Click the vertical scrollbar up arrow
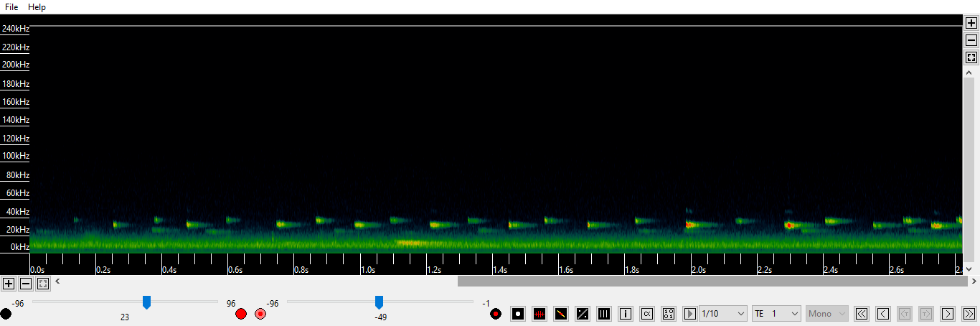 coord(969,73)
